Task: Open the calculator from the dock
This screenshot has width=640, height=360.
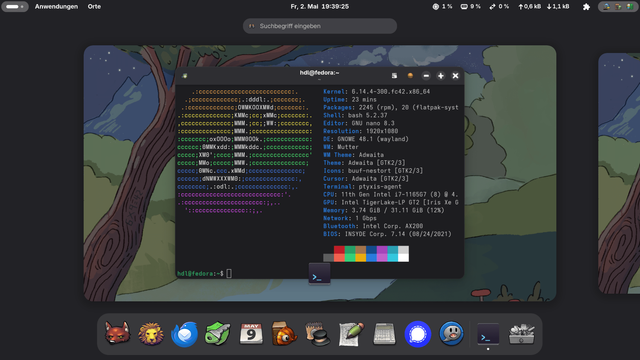Action: coord(384,334)
